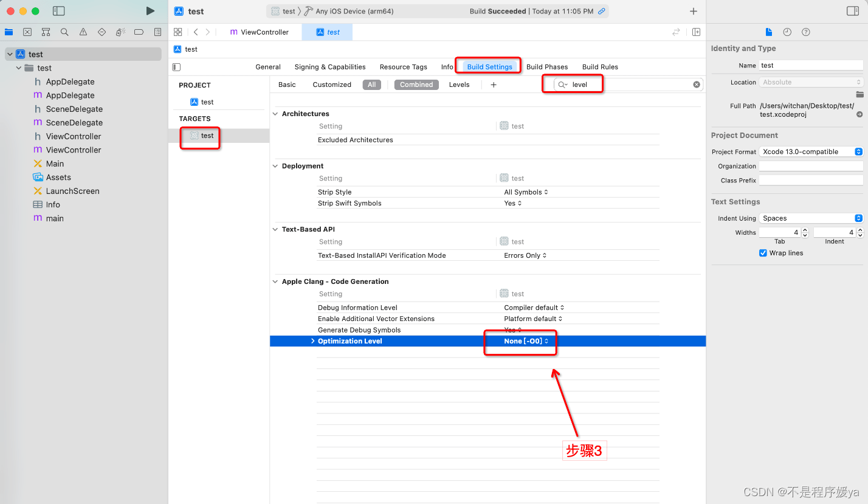Open the related items grid menu
The width and height of the screenshot is (868, 504).
click(178, 32)
